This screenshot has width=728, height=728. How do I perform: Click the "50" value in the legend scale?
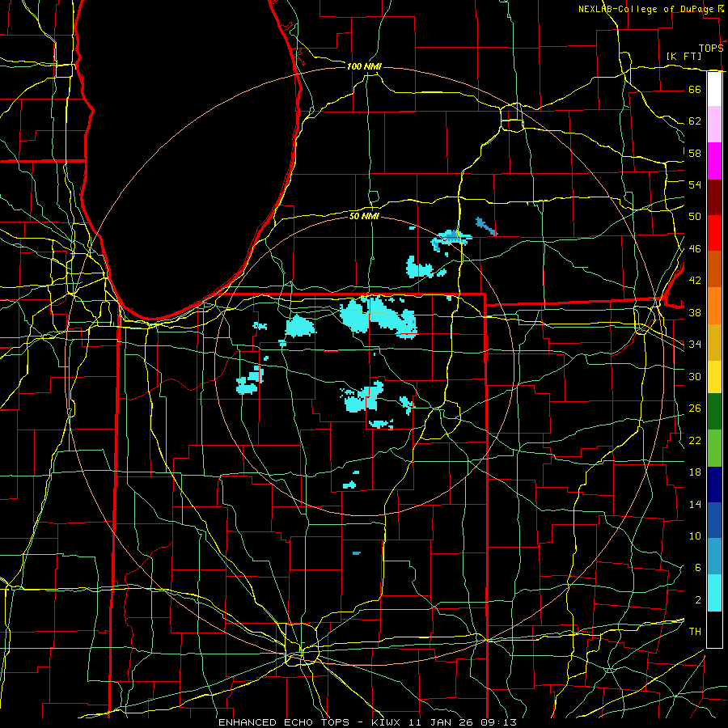(695, 217)
